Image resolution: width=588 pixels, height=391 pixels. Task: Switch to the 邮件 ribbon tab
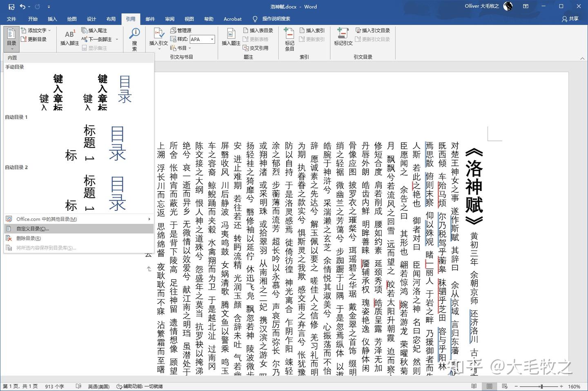pyautogui.click(x=150, y=19)
